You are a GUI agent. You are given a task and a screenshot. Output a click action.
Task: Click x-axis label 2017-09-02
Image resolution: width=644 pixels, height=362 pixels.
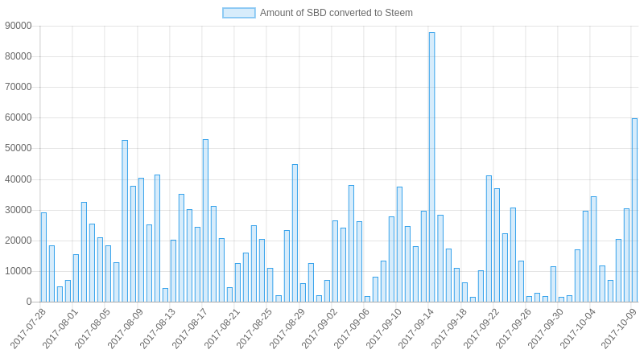319,329
